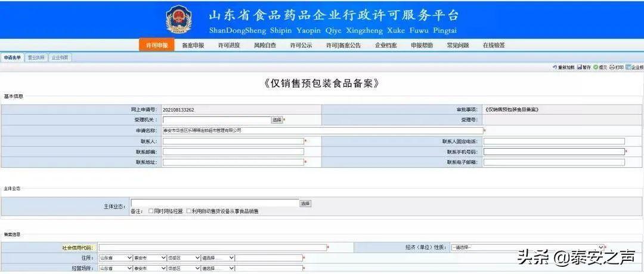Select 许可公示 from the navigation bar
Screen dimensions: 644x274
(x=301, y=45)
